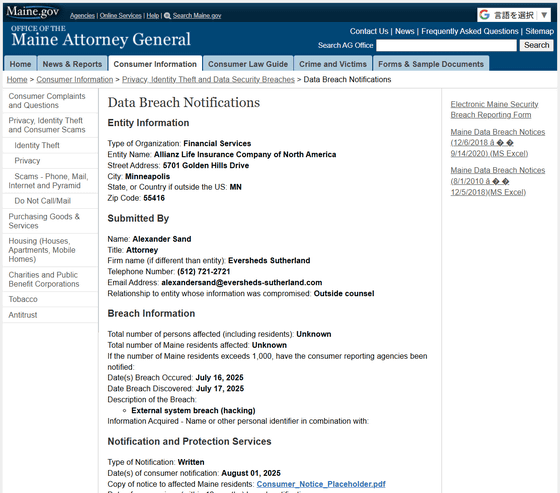
Task: Open the Tobacco sidebar item
Action: pos(50,299)
